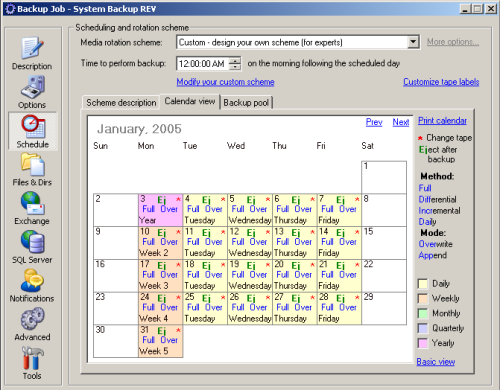
Task: Open Customize tape labels link
Action: 441,82
